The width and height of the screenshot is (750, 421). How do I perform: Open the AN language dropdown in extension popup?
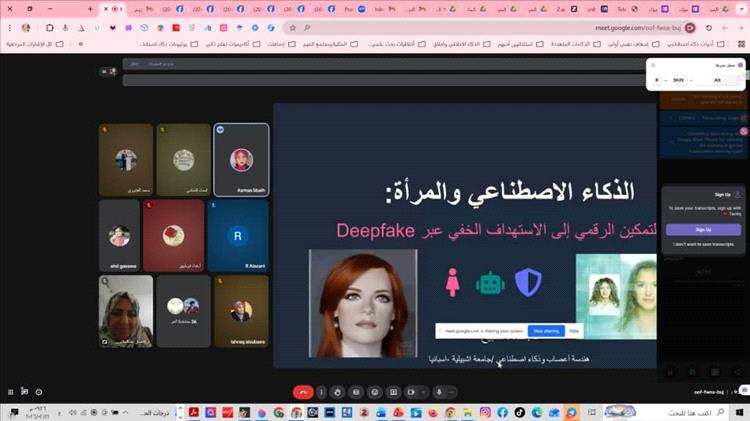pos(717,79)
